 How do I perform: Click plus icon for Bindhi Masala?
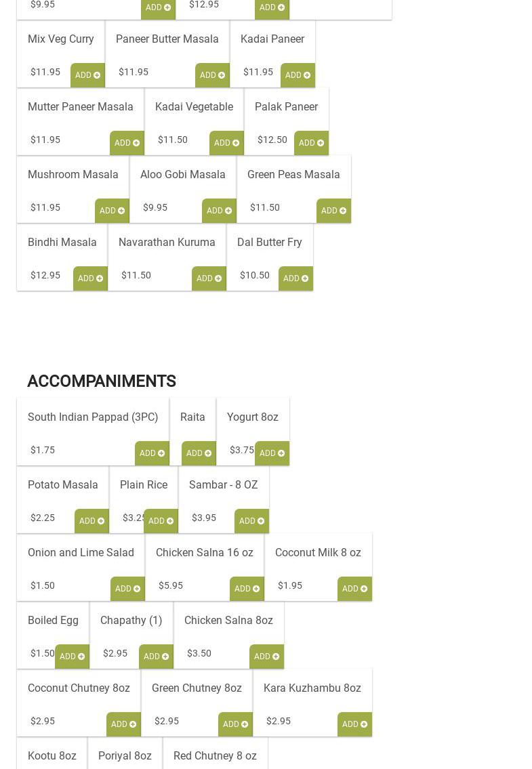[x=100, y=278]
